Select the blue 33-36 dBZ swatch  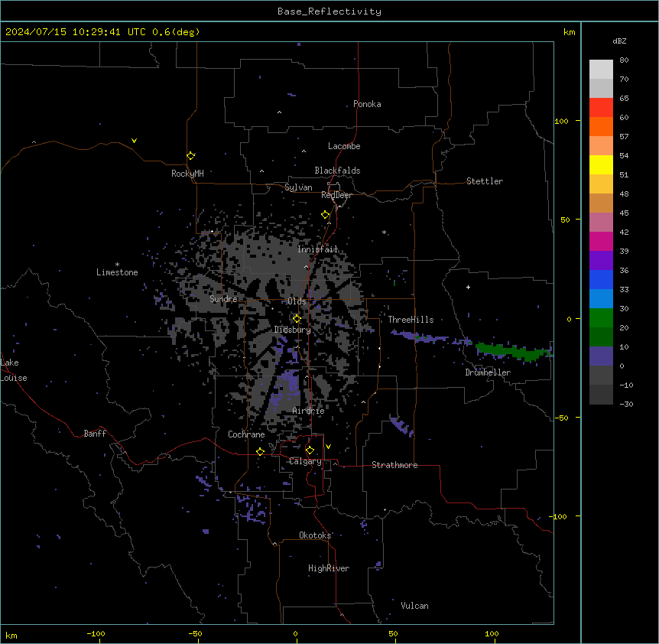601,279
